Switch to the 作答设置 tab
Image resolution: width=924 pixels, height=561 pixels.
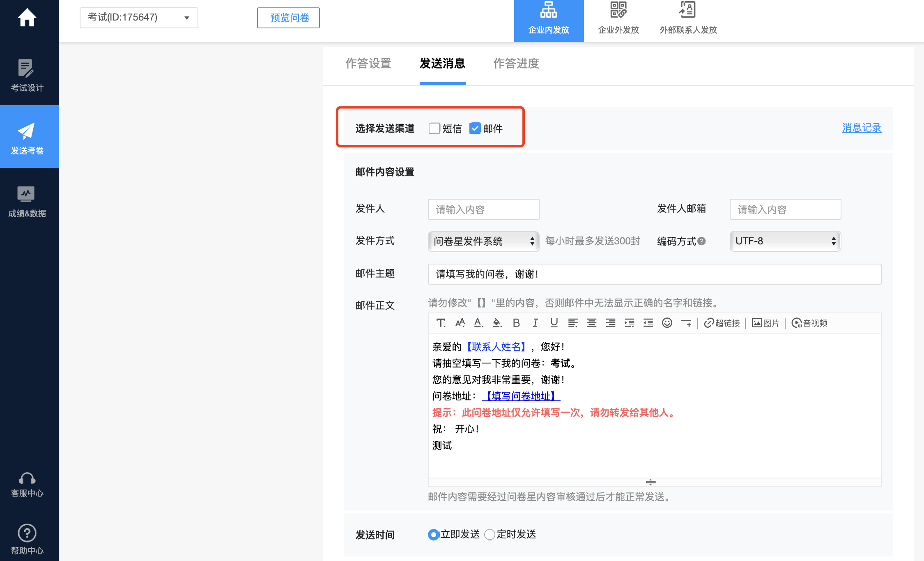(368, 64)
